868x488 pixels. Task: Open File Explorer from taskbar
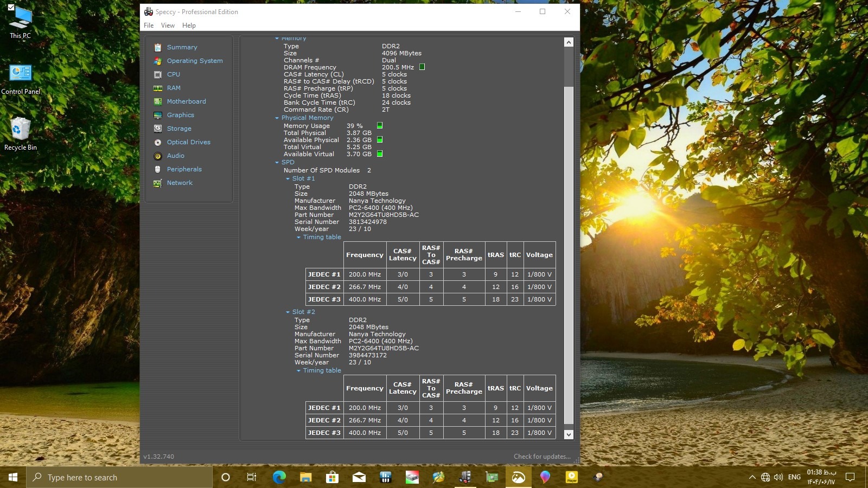pyautogui.click(x=305, y=477)
